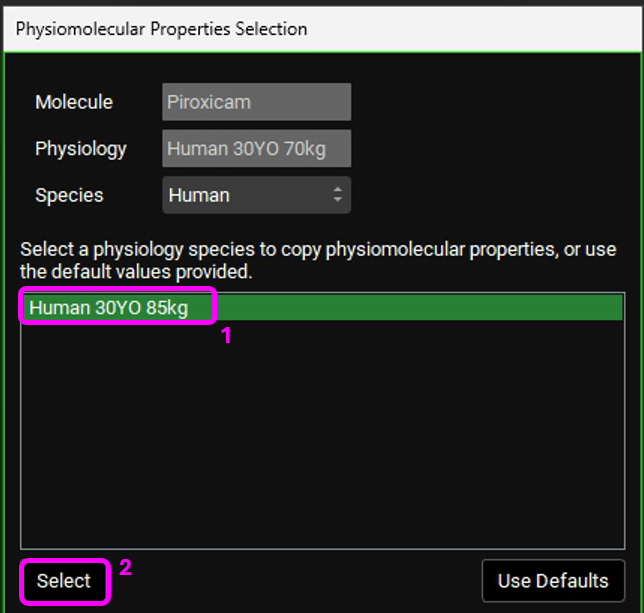This screenshot has height=613, width=644.
Task: Click the Species dropdown up-down arrows
Action: 337,195
